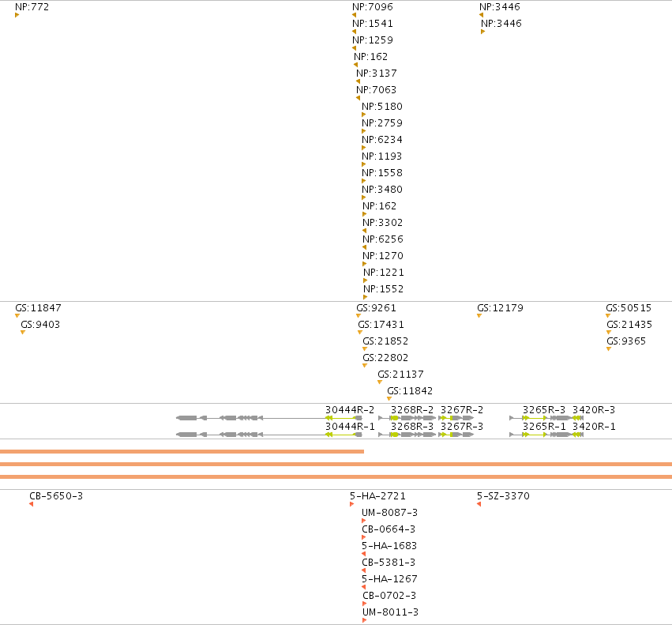Select the NP:2759 label

(382, 123)
